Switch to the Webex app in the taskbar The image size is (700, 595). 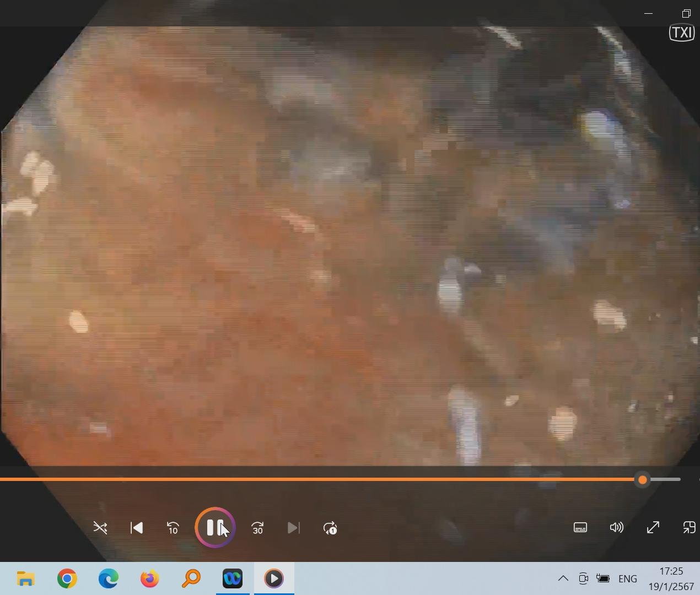pyautogui.click(x=233, y=578)
